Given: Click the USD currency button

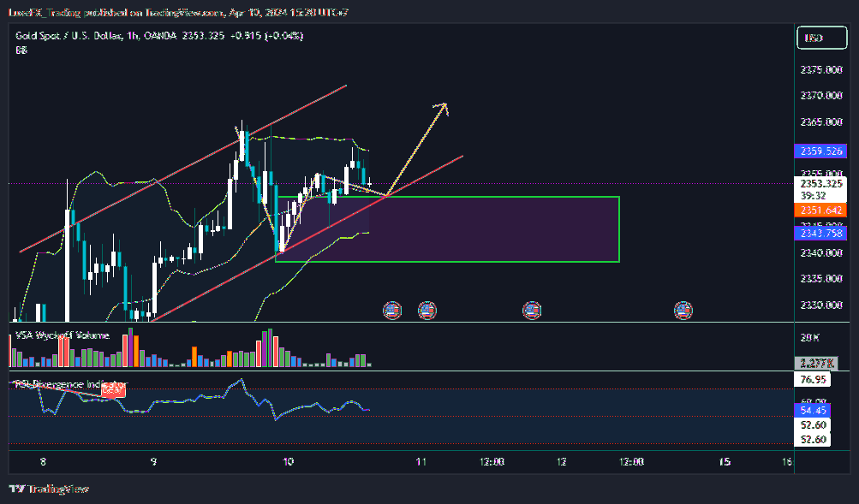Looking at the screenshot, I should tap(821, 38).
